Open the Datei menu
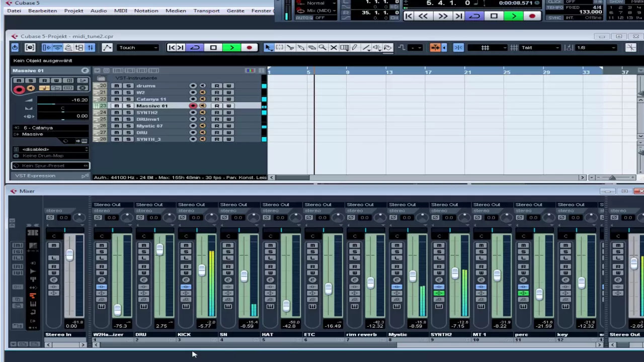 (14, 11)
